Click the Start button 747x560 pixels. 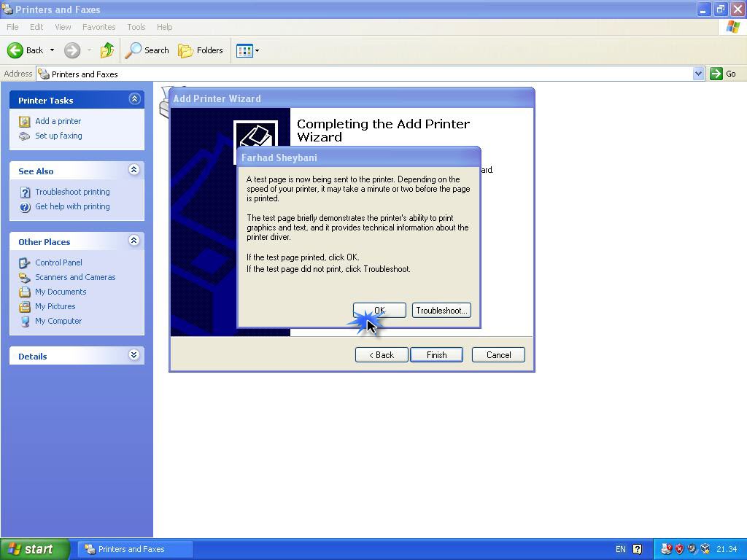pos(35,549)
